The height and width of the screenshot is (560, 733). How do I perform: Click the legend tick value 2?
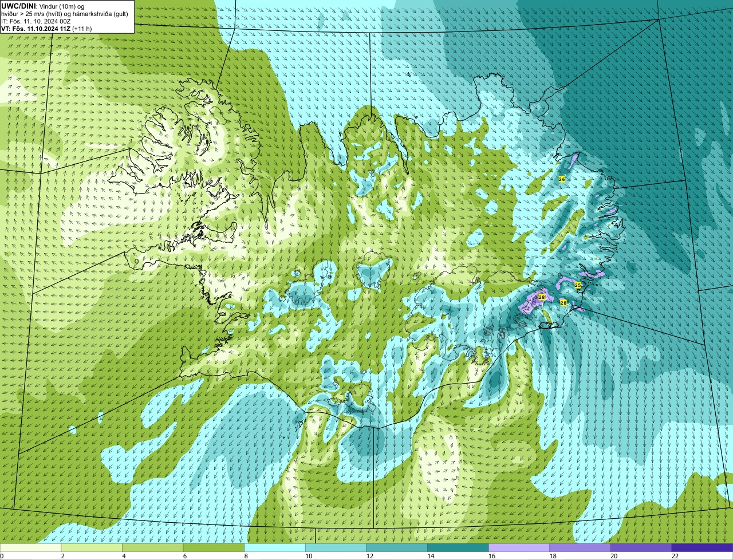point(63,555)
